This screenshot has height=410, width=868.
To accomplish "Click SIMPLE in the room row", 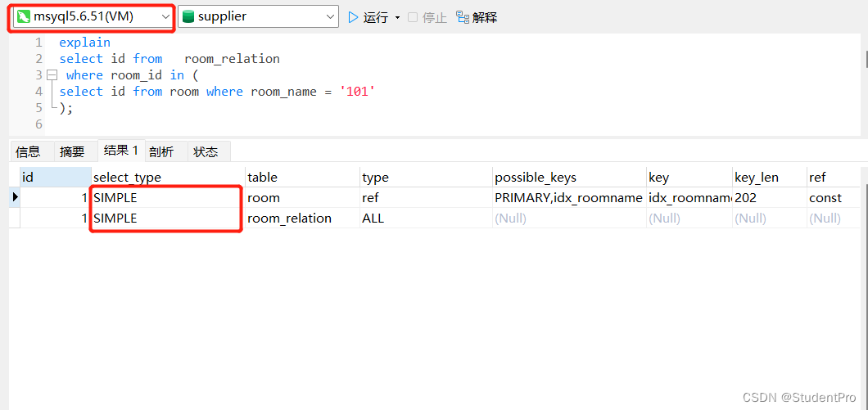I will click(169, 197).
